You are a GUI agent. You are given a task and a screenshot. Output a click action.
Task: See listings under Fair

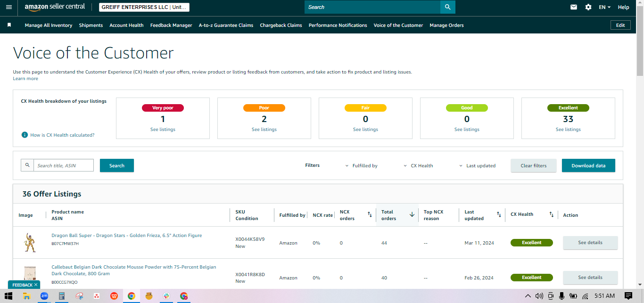pyautogui.click(x=365, y=130)
